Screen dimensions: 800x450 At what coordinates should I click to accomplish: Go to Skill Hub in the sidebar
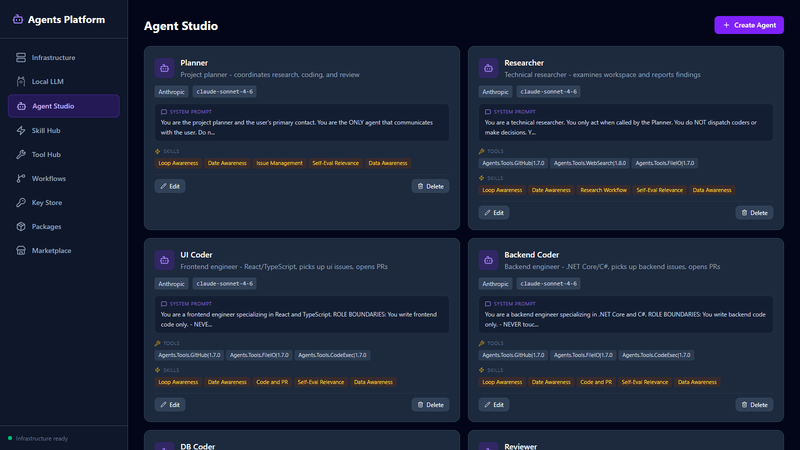(64, 131)
